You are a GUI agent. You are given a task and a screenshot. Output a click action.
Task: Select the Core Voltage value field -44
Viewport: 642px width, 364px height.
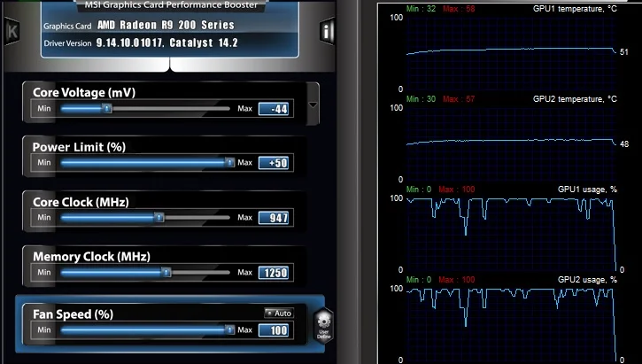pyautogui.click(x=274, y=109)
